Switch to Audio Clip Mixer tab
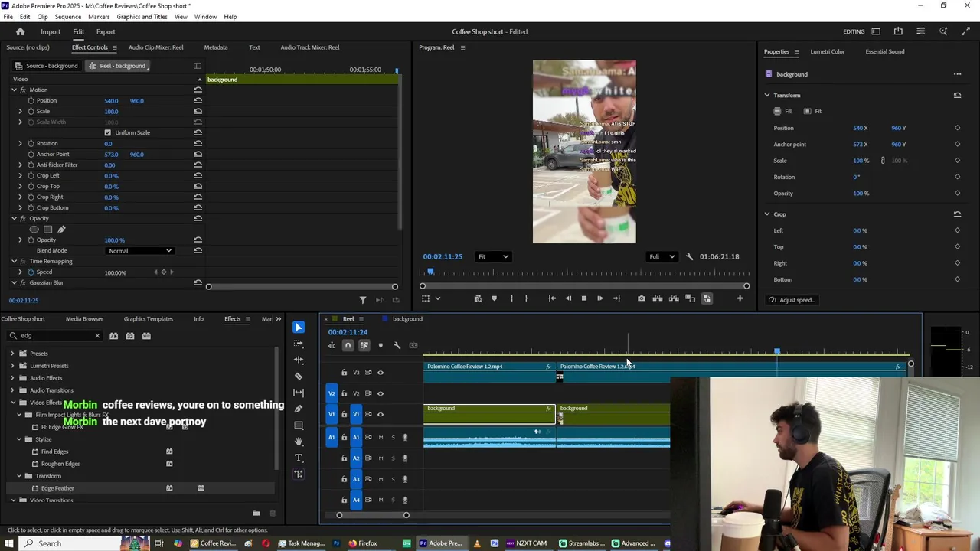 (x=155, y=47)
